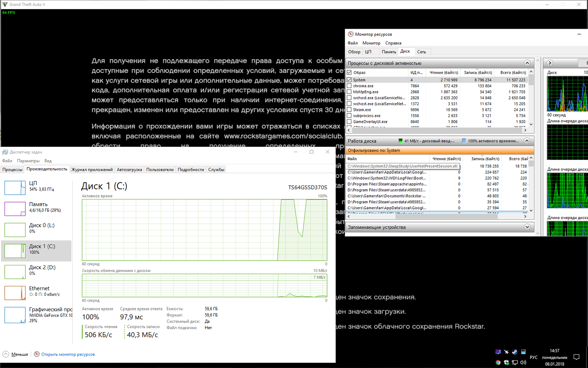Image resolution: width=588 pixels, height=368 pixels.
Task: Open Chrome from the system tray
Action: (498, 362)
